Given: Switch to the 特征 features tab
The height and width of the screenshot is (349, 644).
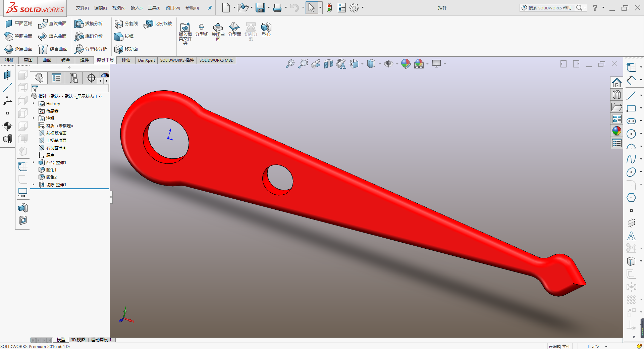Looking at the screenshot, I should coord(9,60).
